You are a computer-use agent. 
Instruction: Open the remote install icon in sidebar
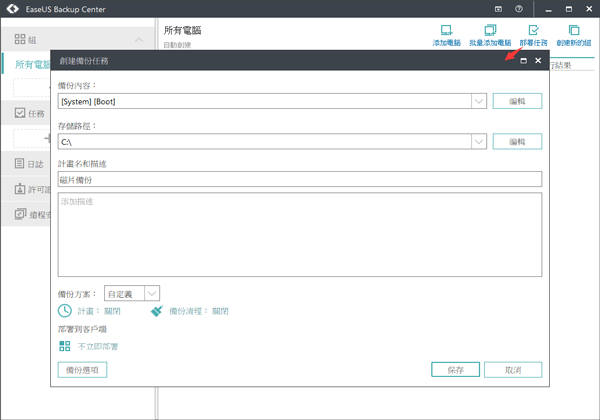[20, 214]
